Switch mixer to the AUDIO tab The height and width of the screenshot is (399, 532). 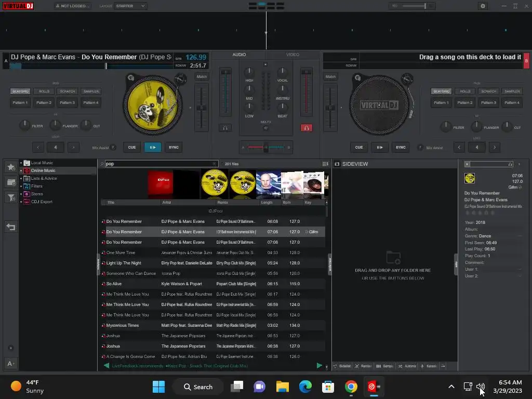pos(239,55)
